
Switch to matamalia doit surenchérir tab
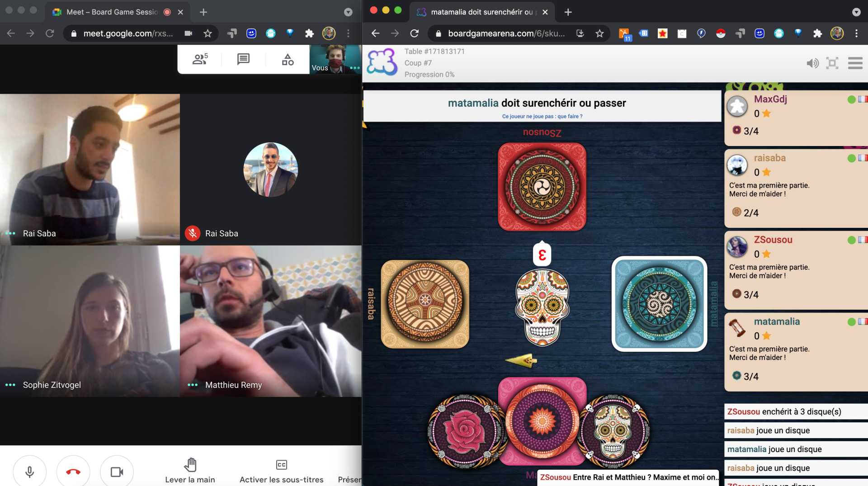(x=482, y=12)
